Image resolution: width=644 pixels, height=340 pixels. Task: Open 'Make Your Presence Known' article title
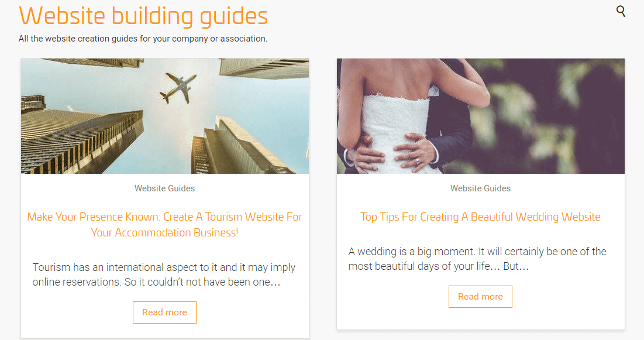[x=165, y=225]
